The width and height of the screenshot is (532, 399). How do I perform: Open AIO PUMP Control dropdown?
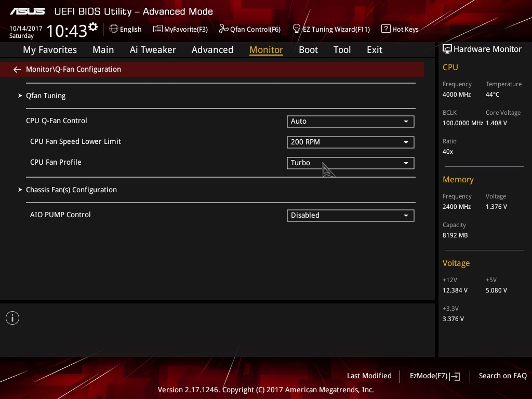point(350,216)
